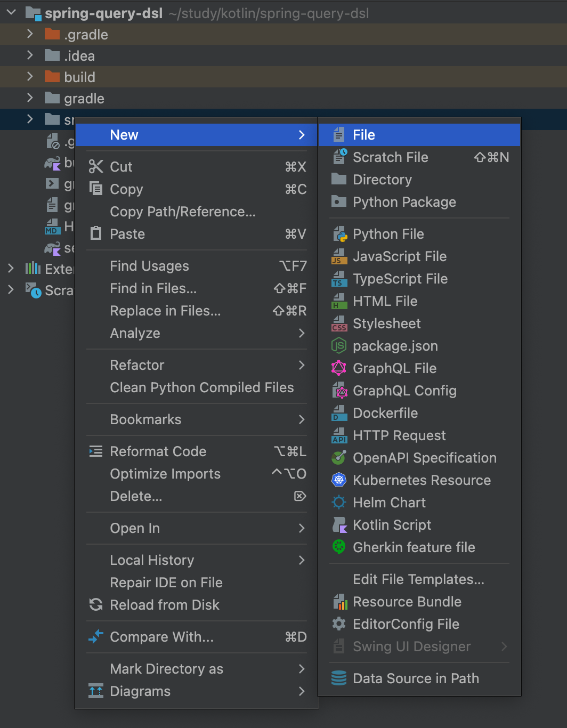
Task: Click the Gherkin feature file icon
Action: (x=339, y=547)
